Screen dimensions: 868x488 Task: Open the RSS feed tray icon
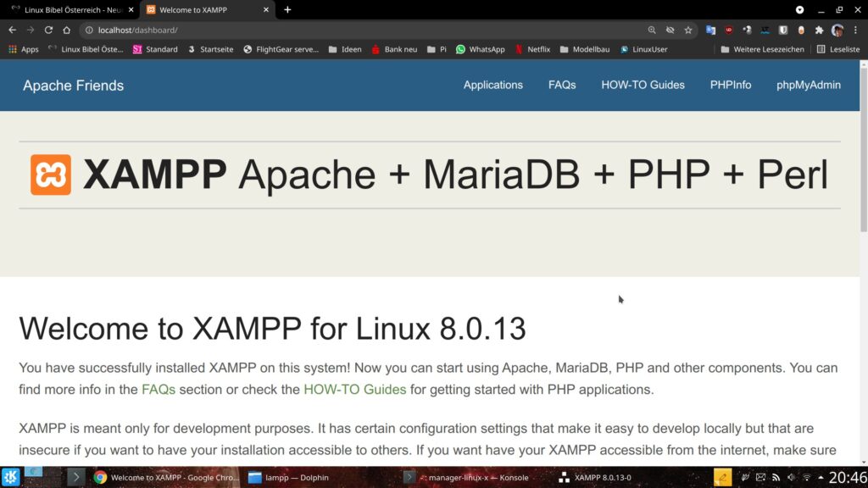tap(776, 477)
